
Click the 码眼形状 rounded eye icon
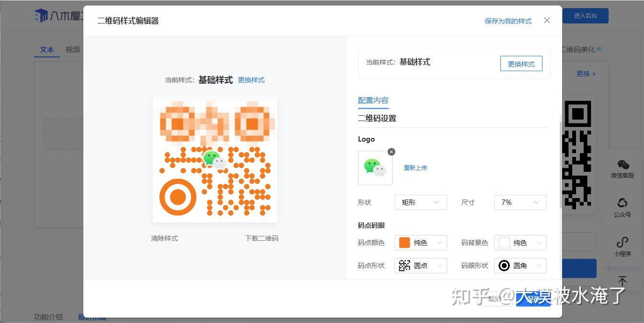(x=504, y=266)
